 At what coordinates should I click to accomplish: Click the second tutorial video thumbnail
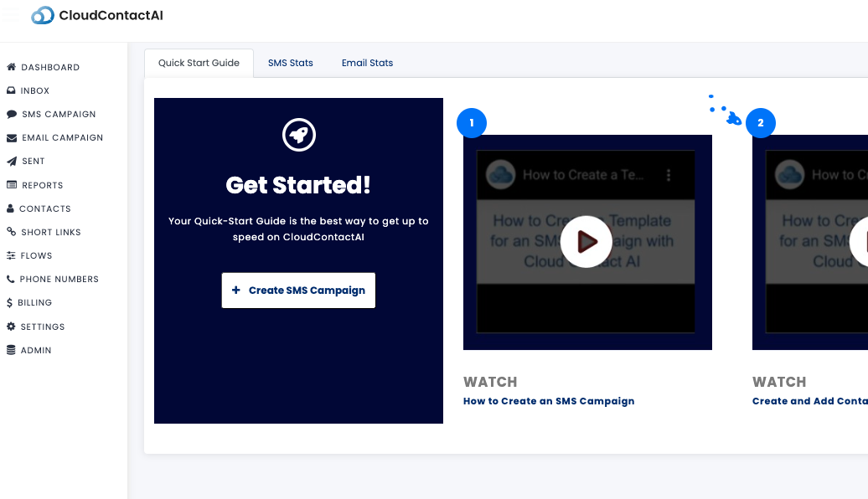click(x=810, y=242)
